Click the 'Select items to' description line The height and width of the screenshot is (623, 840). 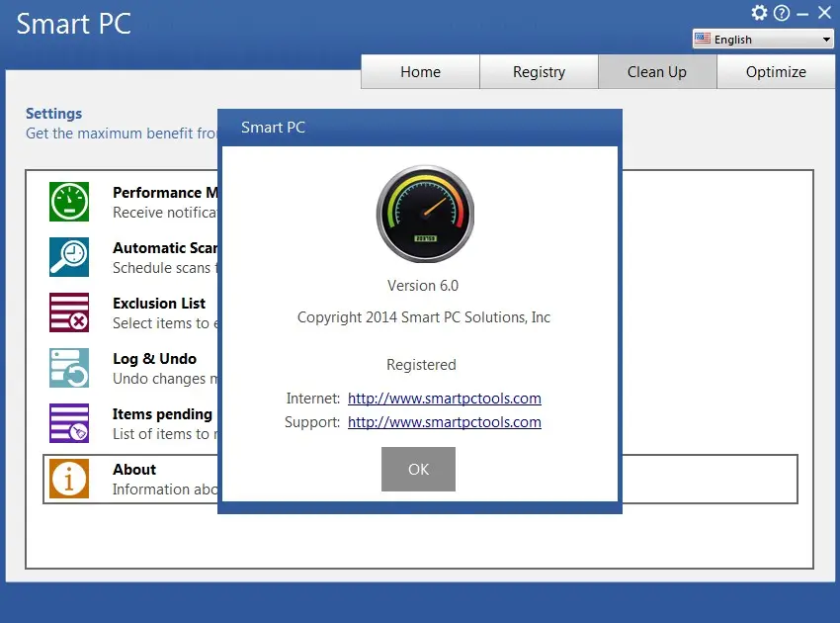(x=165, y=323)
